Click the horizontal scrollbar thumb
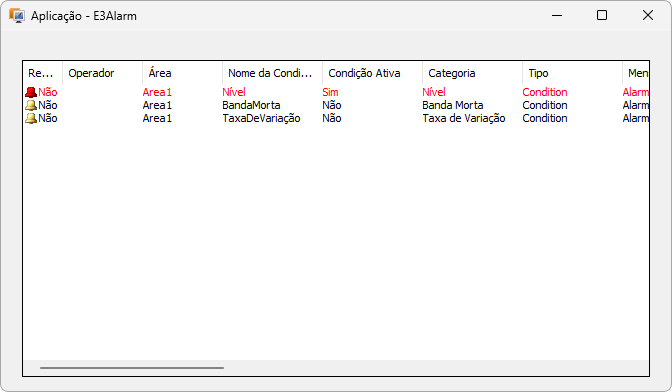The width and height of the screenshot is (672, 392). pos(132,368)
